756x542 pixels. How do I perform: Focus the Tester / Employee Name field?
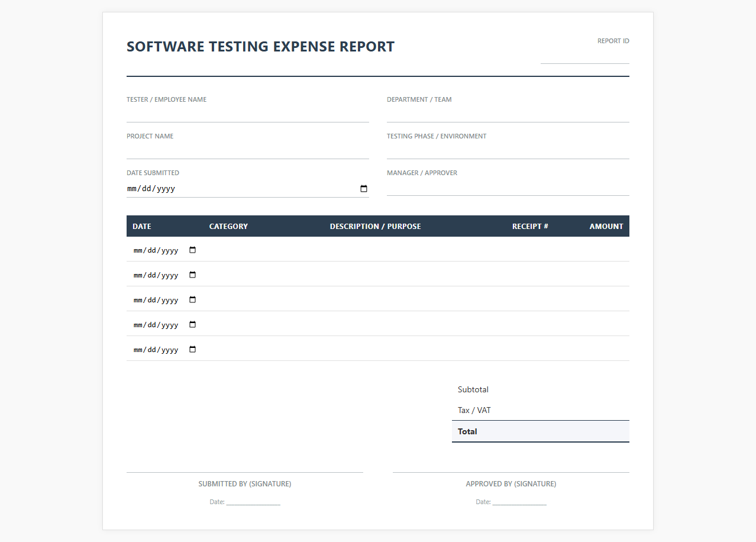point(248,114)
